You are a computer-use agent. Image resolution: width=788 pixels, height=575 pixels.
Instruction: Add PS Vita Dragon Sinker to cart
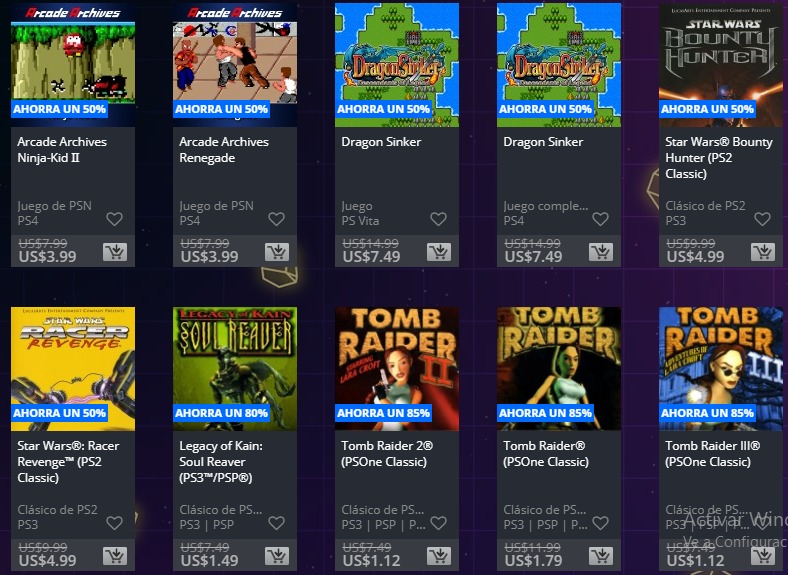tap(439, 252)
